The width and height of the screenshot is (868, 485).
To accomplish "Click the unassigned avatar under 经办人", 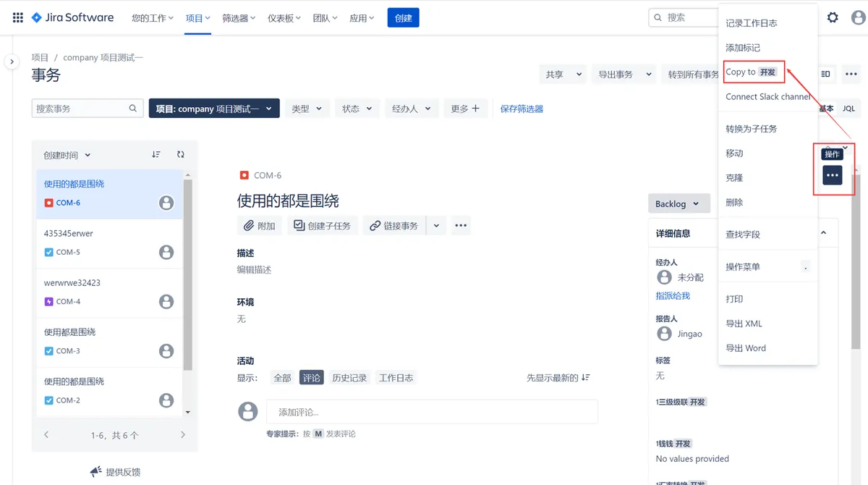I will 664,277.
